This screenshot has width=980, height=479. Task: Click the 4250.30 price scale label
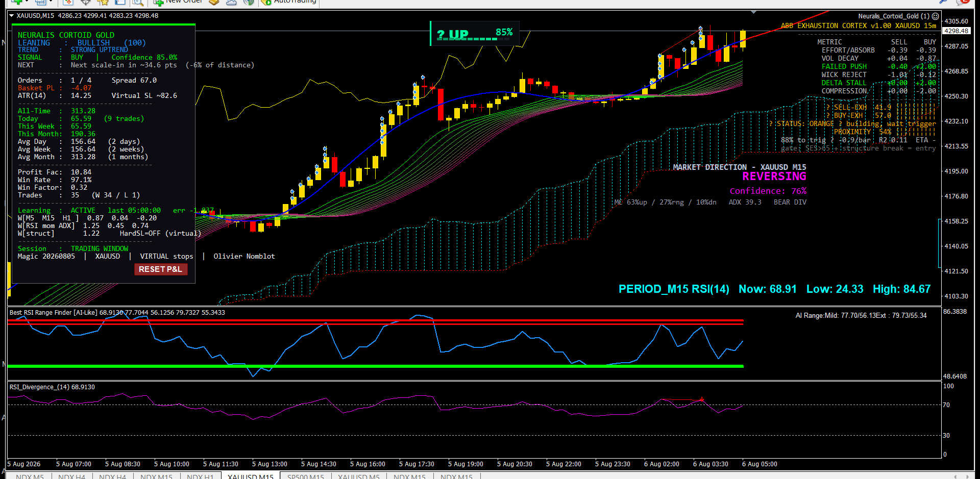pos(957,96)
